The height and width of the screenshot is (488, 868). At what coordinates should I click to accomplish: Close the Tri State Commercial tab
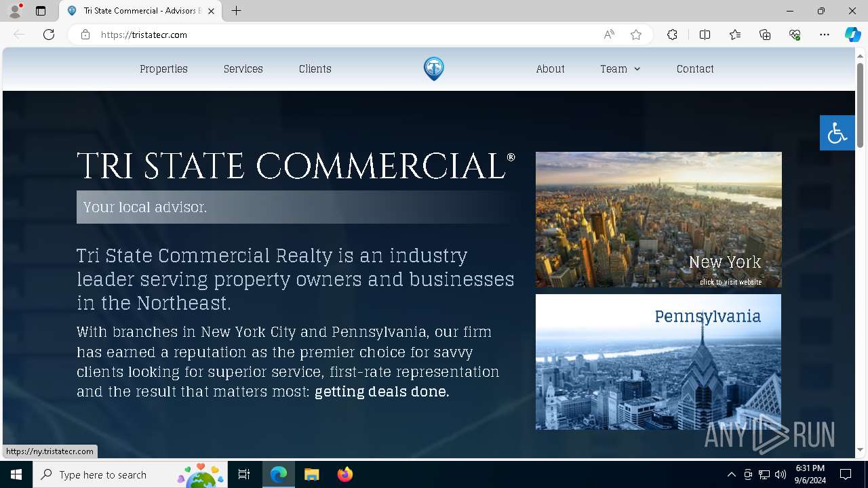point(212,11)
